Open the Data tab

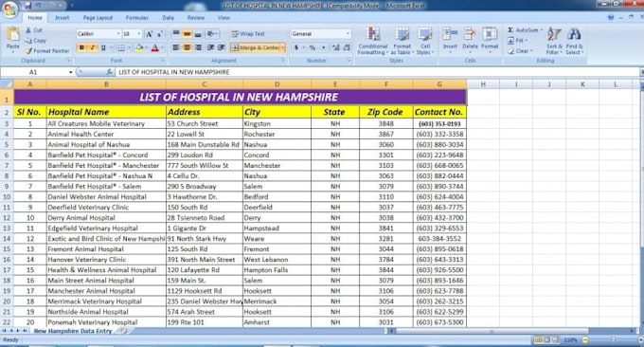(168, 18)
